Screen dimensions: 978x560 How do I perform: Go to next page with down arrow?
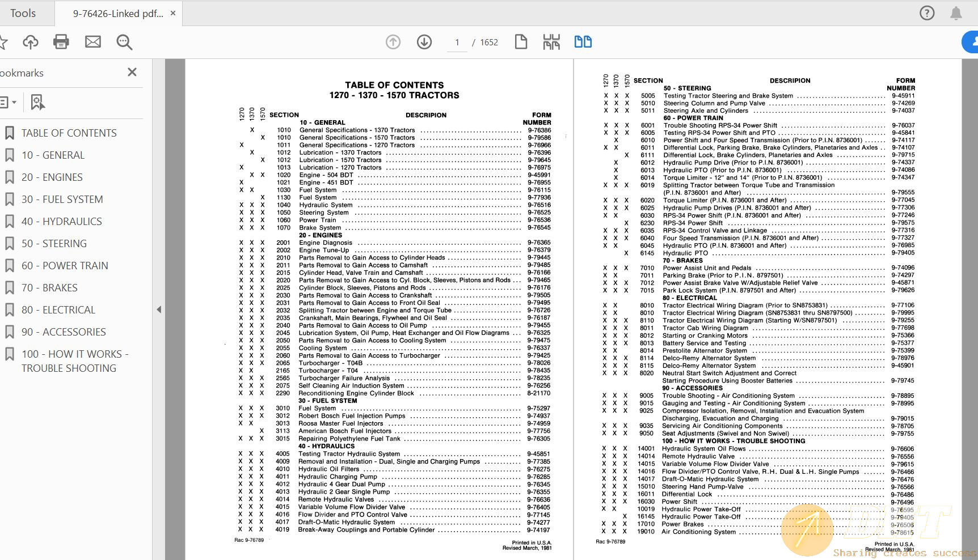pos(424,41)
